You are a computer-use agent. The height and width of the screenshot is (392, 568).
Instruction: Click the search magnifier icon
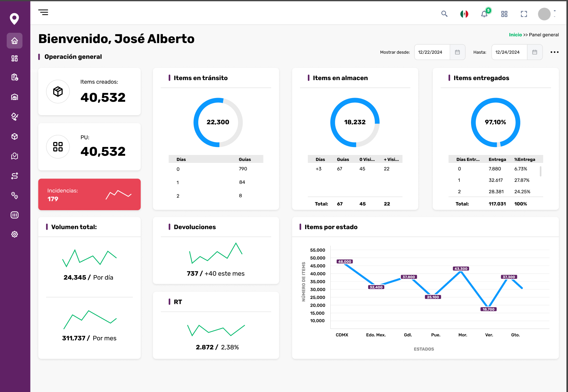coord(444,14)
